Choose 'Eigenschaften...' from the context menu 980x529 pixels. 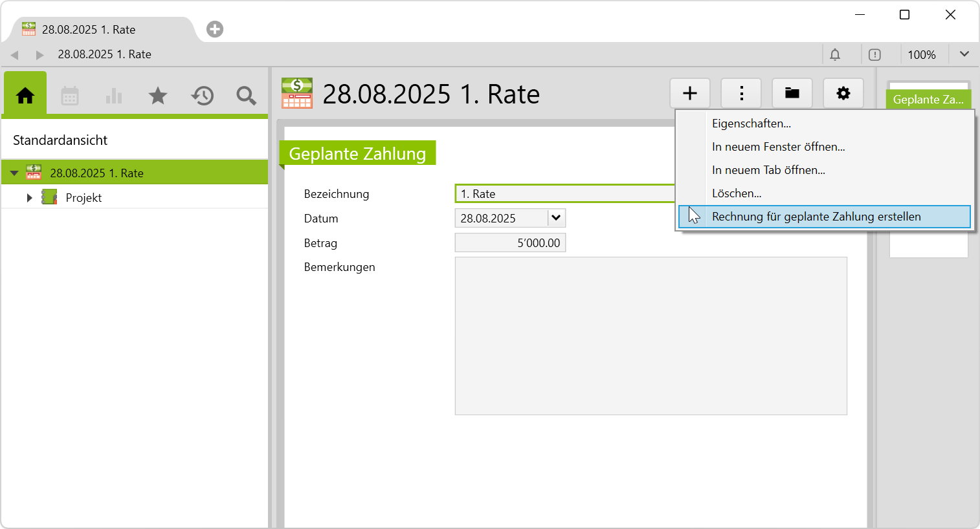tap(752, 124)
